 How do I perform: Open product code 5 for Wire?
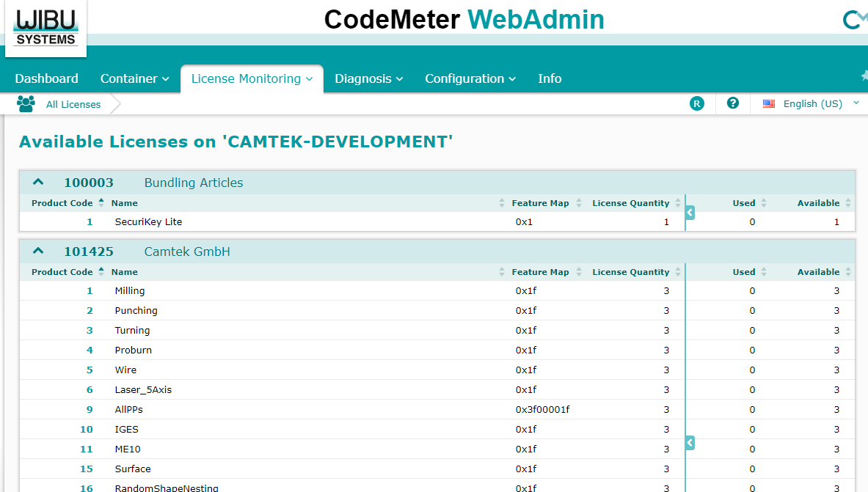pyautogui.click(x=90, y=370)
